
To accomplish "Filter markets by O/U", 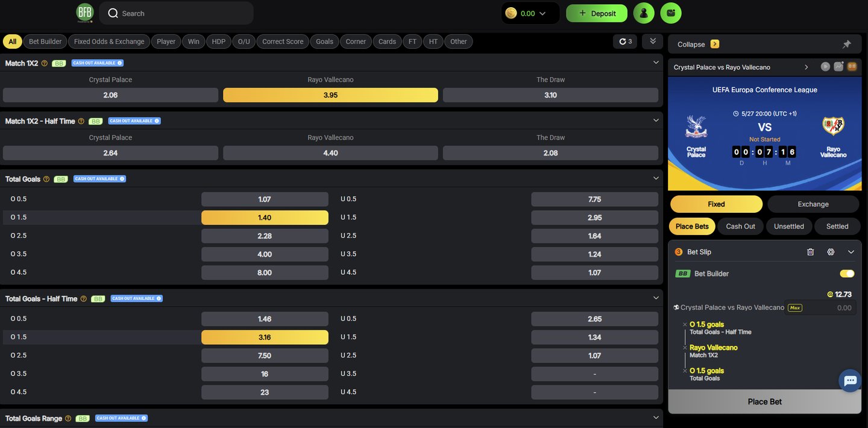I will click(244, 42).
